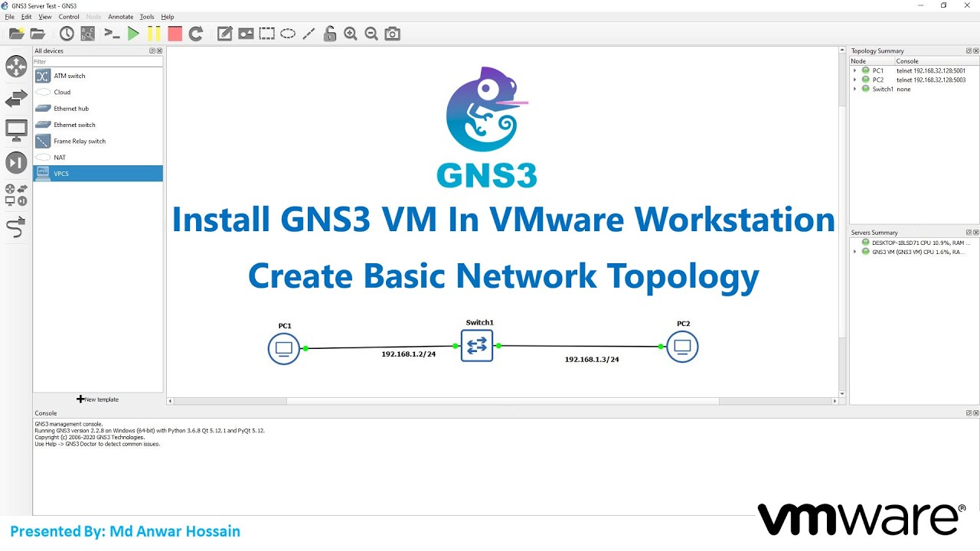Click the device Filter input field
This screenshot has width=980, height=551.
[x=98, y=62]
